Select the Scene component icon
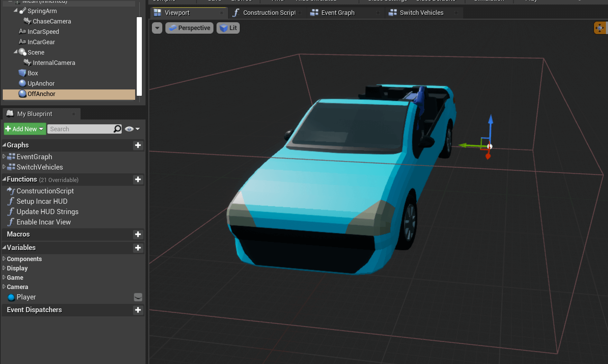 (x=22, y=52)
